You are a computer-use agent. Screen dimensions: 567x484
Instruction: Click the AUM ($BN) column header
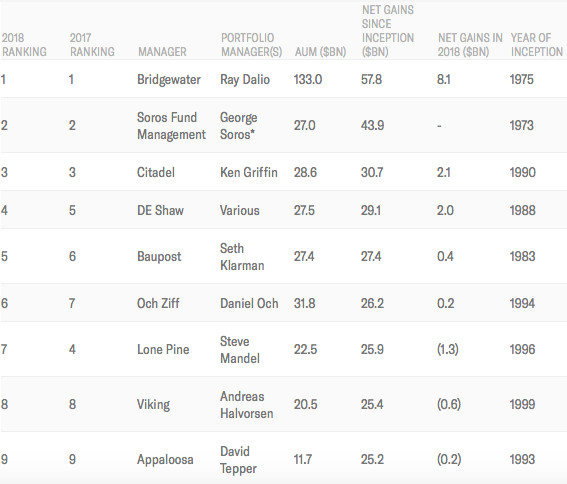[320, 52]
